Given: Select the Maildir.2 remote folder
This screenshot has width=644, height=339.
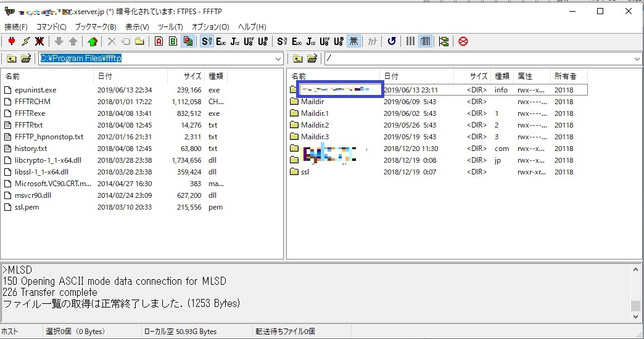Looking at the screenshot, I should (x=315, y=125).
